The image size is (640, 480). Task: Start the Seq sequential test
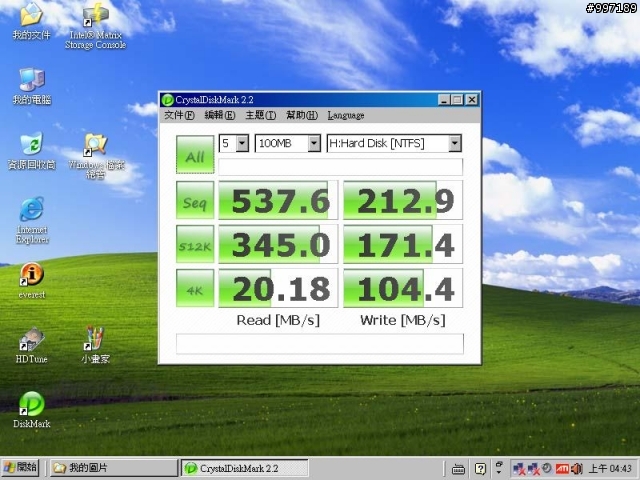195,200
